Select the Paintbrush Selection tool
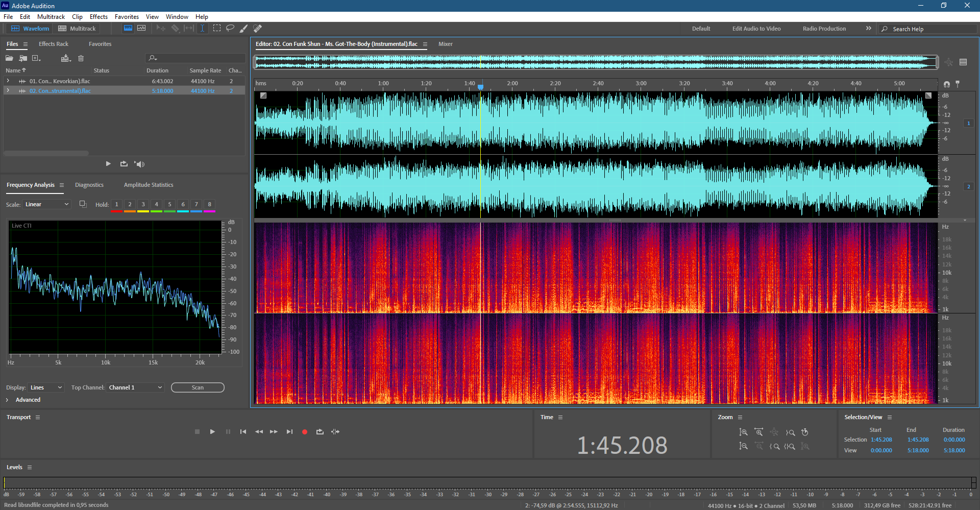This screenshot has height=510, width=980. [x=244, y=29]
